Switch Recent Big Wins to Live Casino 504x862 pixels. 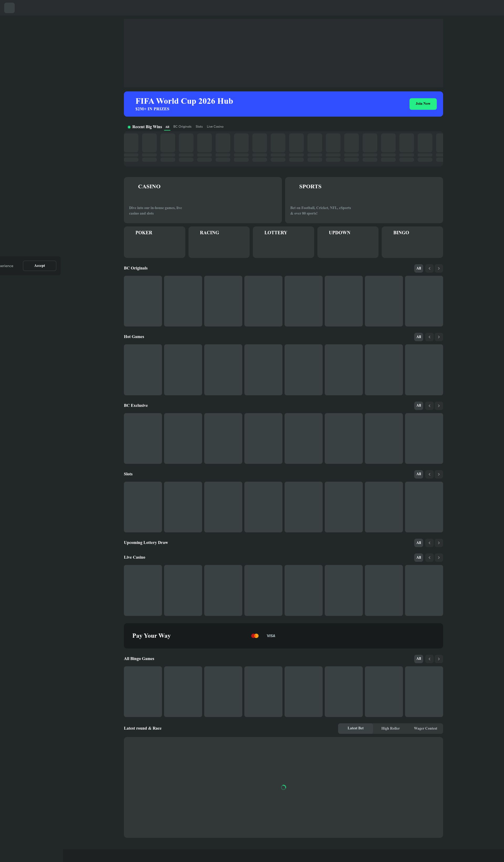pyautogui.click(x=215, y=127)
